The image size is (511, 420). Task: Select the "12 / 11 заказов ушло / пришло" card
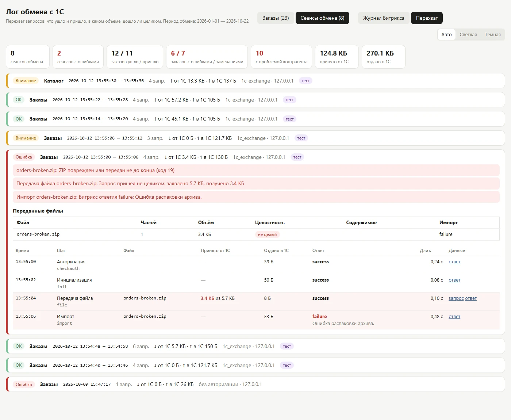(x=135, y=57)
